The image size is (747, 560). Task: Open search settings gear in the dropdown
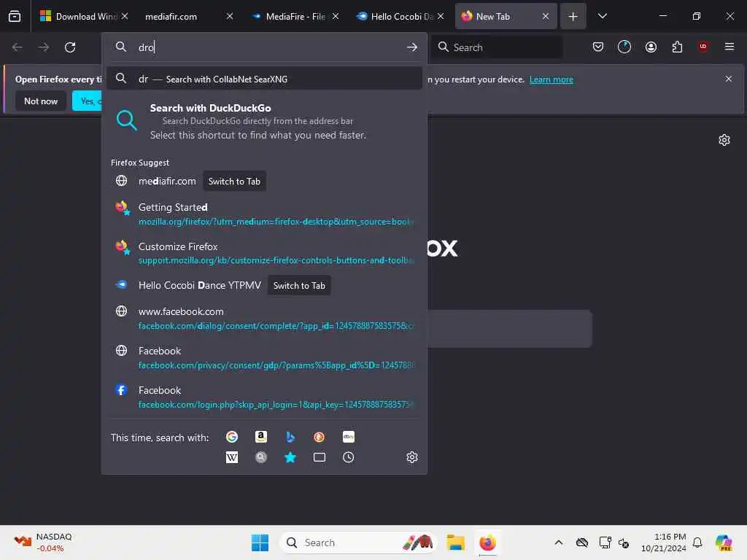[x=412, y=457]
